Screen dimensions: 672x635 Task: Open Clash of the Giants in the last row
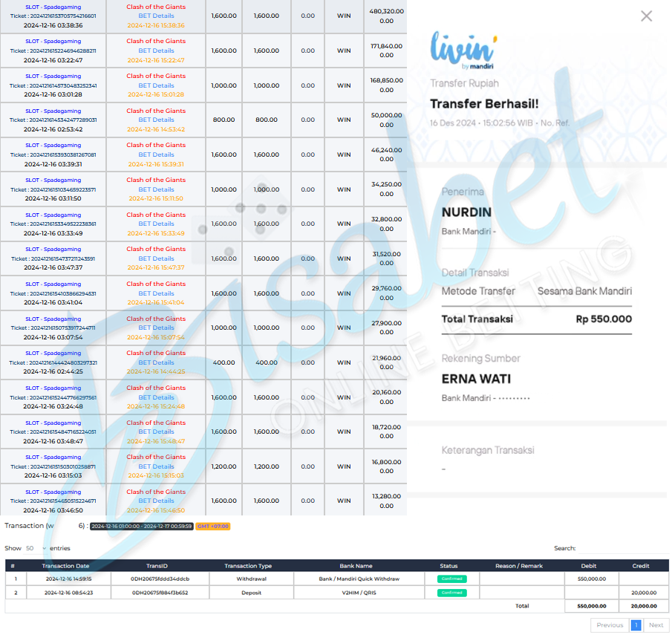click(x=156, y=492)
